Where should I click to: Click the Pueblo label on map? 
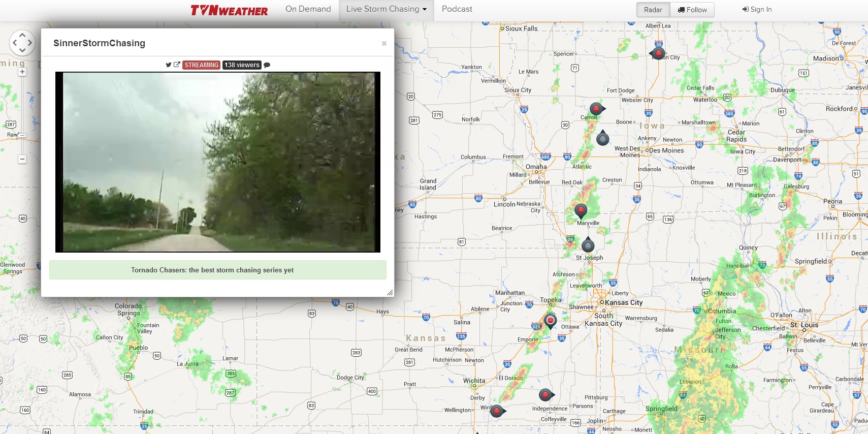139,348
